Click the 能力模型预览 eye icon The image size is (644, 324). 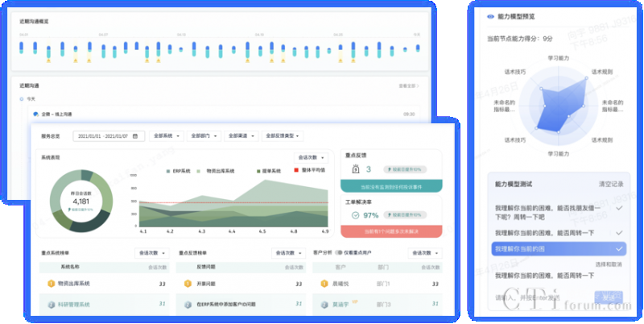pyautogui.click(x=490, y=16)
